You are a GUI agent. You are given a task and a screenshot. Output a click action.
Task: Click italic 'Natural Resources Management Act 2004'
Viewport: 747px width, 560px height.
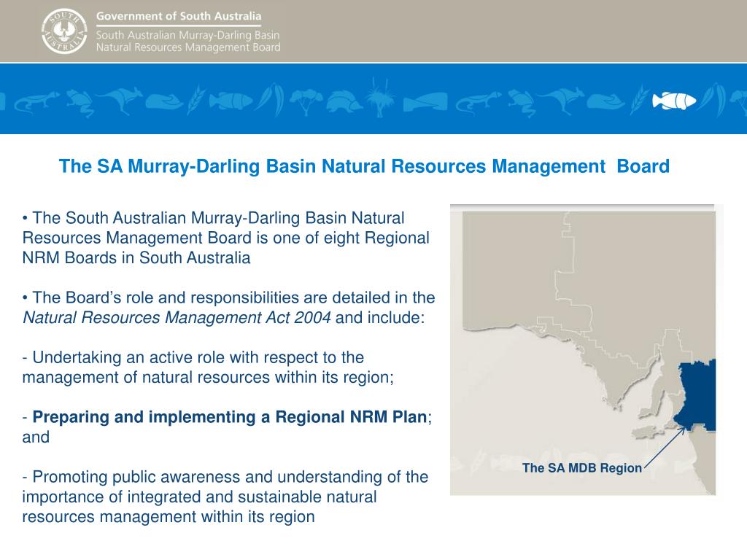click(177, 318)
